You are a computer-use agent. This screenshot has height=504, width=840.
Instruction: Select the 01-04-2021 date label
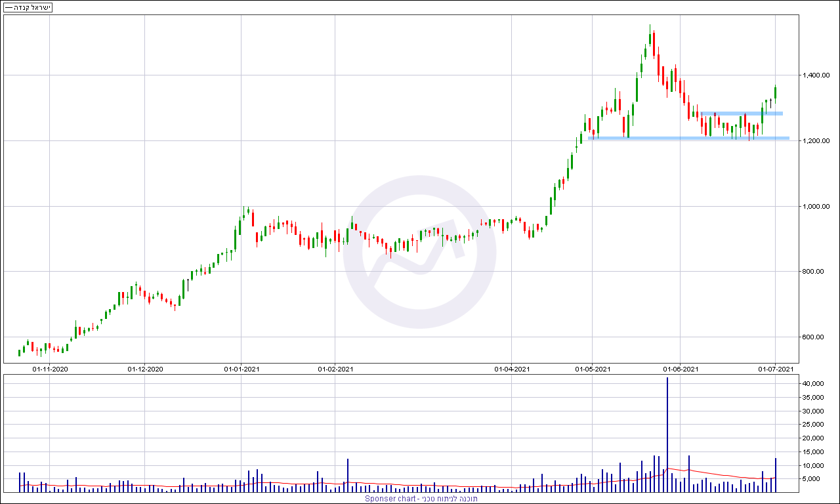(512, 369)
